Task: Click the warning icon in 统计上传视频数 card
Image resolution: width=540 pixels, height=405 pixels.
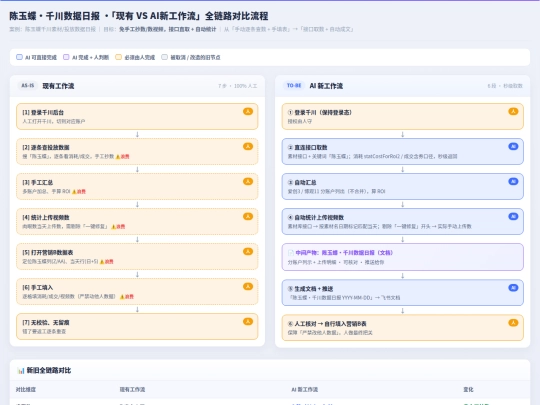Action: coord(114,227)
